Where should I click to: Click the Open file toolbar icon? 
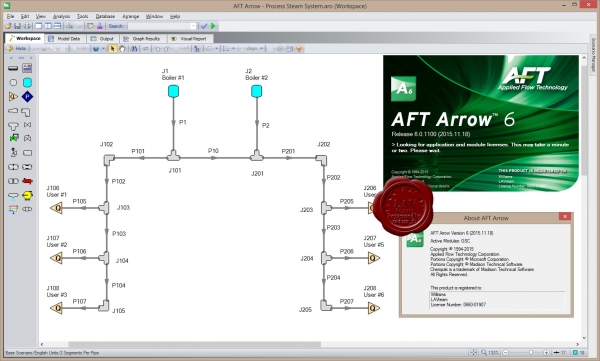click(8, 26)
